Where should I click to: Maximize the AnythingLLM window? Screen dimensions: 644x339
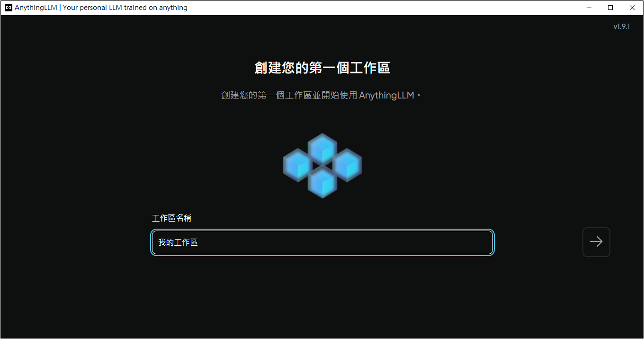point(610,8)
